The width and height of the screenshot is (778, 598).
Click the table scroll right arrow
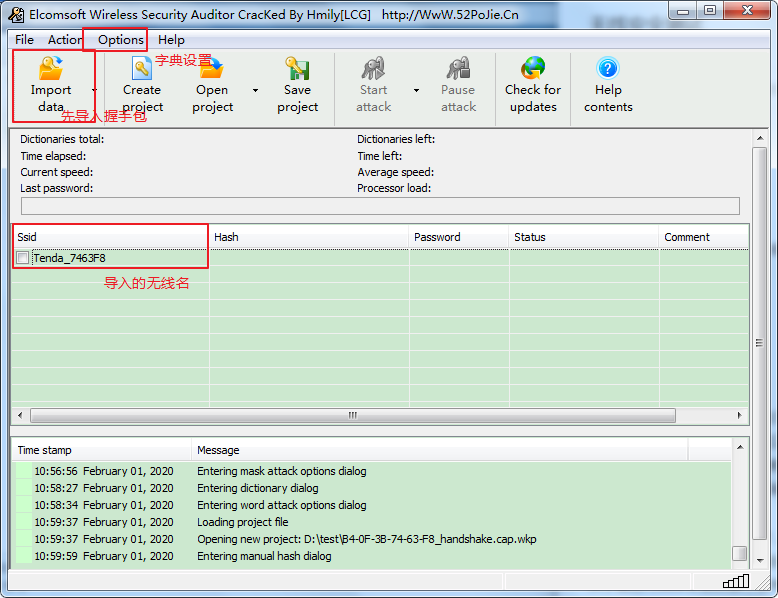coord(739,415)
